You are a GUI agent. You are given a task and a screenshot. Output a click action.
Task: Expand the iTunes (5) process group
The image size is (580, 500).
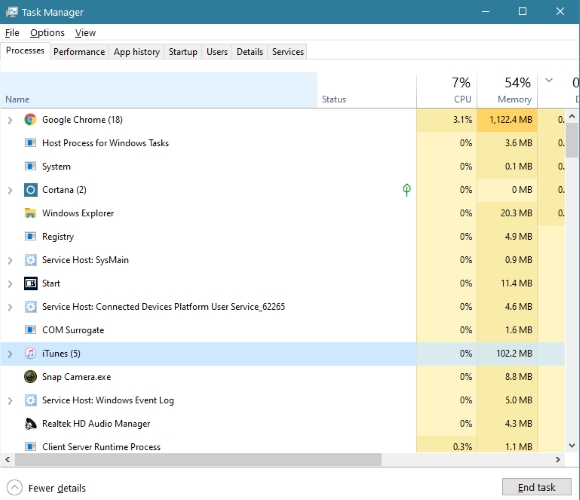(10, 354)
